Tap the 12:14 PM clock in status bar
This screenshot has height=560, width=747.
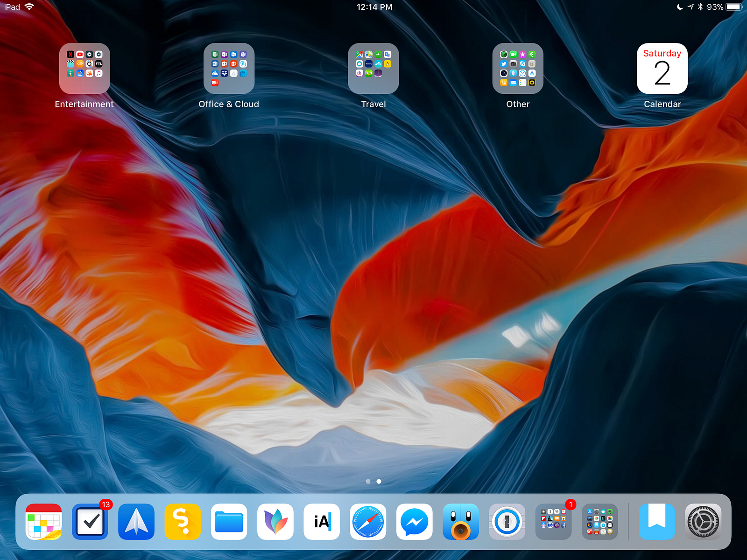[374, 7]
